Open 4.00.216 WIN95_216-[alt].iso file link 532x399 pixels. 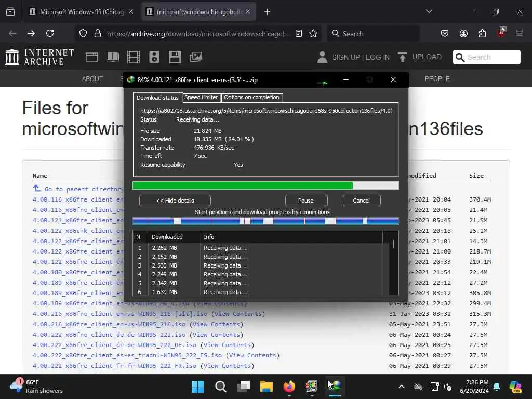[120, 314]
